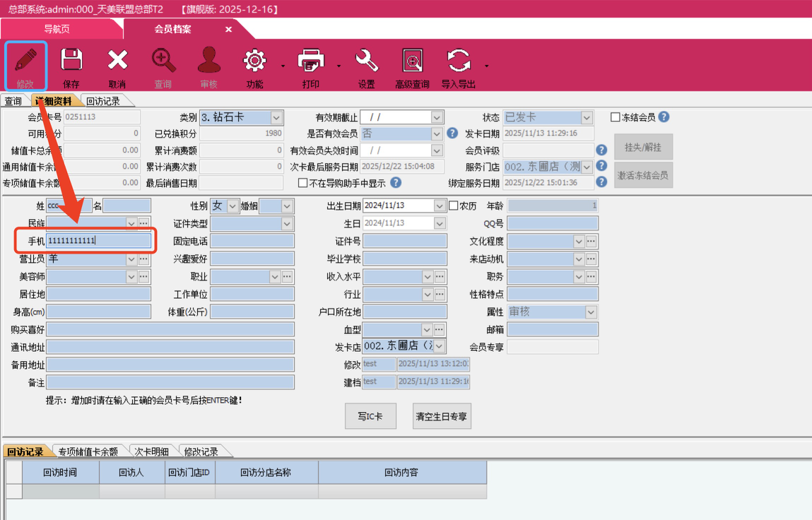812x520 pixels.
Task: Click the 手机 phone number input field
Action: [x=99, y=241]
